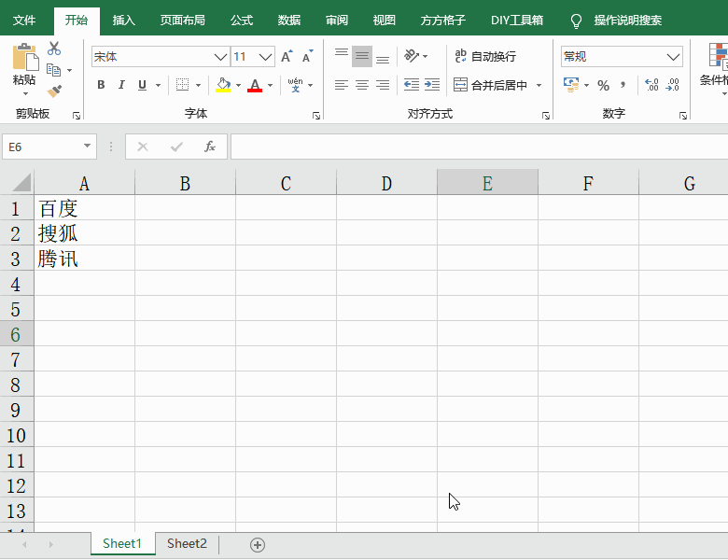Switch to the Sheet2 tab
The image size is (728, 560).
pos(187,543)
